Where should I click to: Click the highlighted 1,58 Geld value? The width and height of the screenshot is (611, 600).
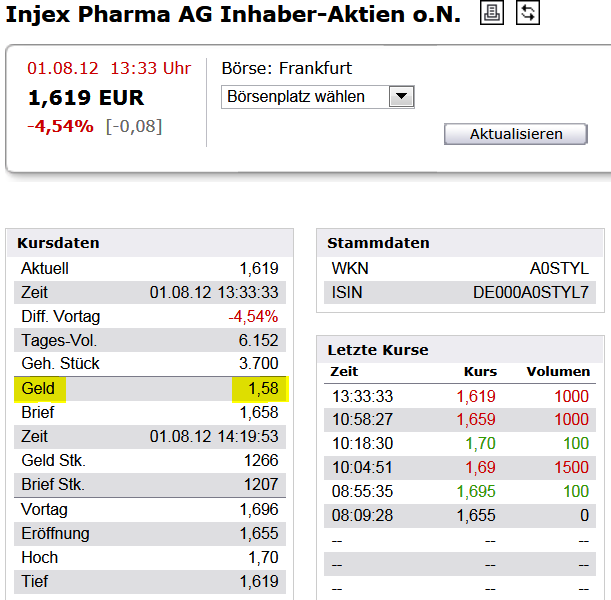coord(260,389)
